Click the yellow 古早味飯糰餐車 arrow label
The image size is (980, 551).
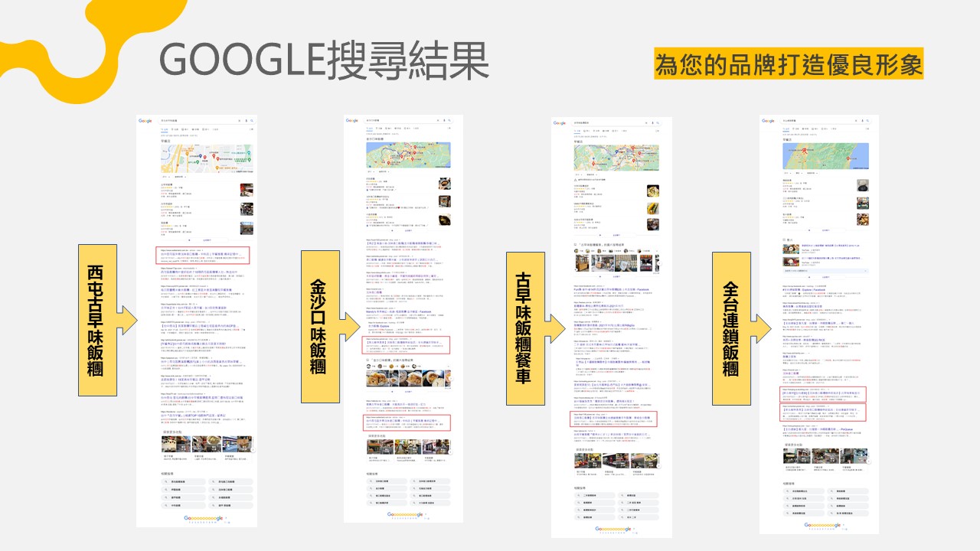(527, 328)
